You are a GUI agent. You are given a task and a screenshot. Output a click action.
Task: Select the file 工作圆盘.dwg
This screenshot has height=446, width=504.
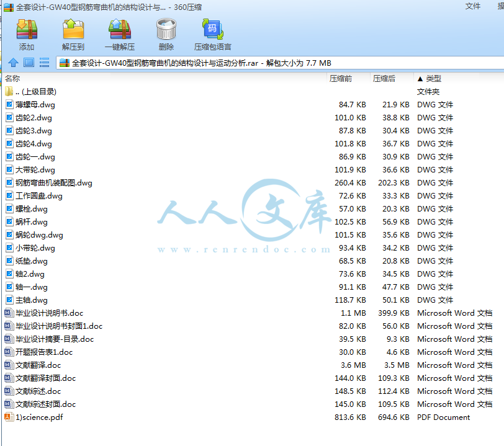(39, 195)
